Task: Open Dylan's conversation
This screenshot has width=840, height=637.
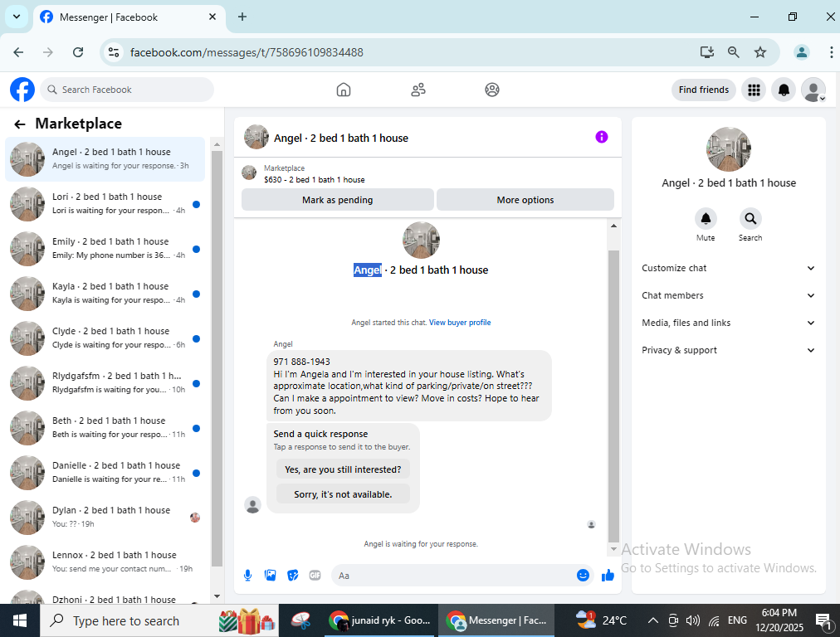Action: [105, 518]
